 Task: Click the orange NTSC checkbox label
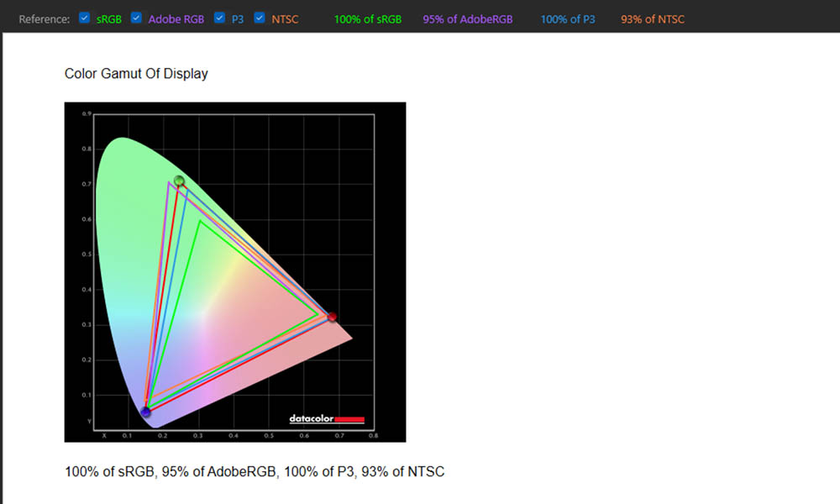(x=285, y=18)
